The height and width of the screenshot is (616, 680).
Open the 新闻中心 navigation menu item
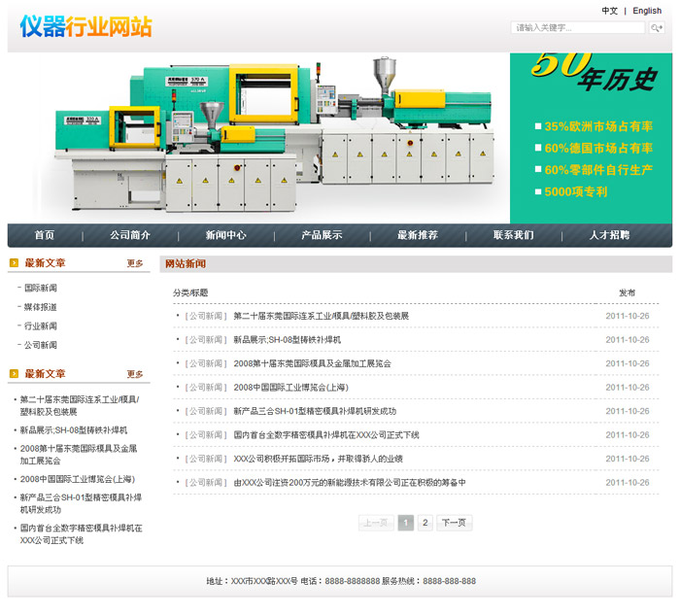click(225, 235)
